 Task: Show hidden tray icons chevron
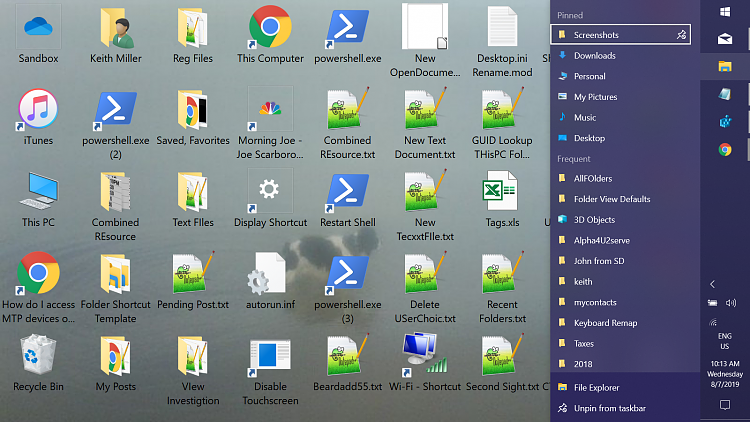click(712, 284)
